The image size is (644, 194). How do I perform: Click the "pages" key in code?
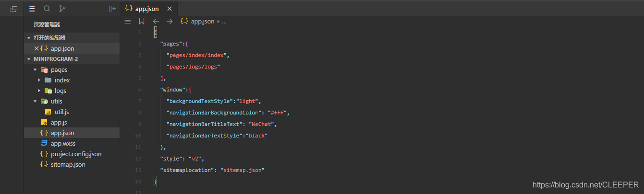pyautogui.click(x=171, y=44)
